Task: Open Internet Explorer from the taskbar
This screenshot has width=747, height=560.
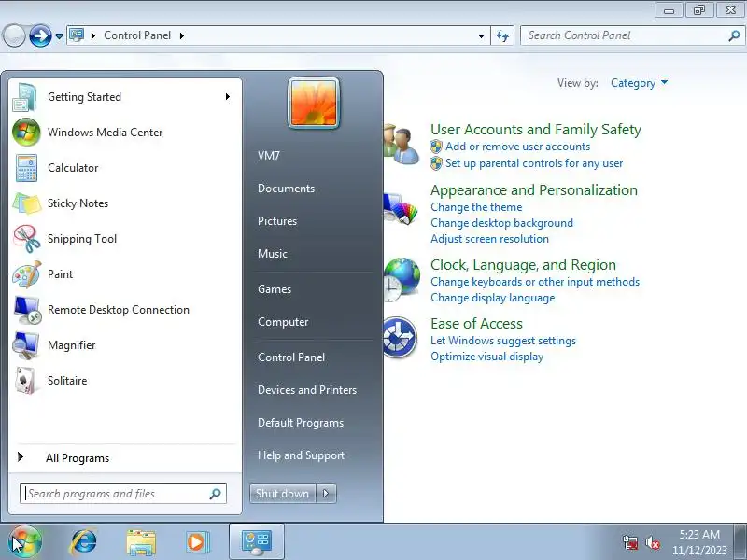Action: click(x=84, y=542)
